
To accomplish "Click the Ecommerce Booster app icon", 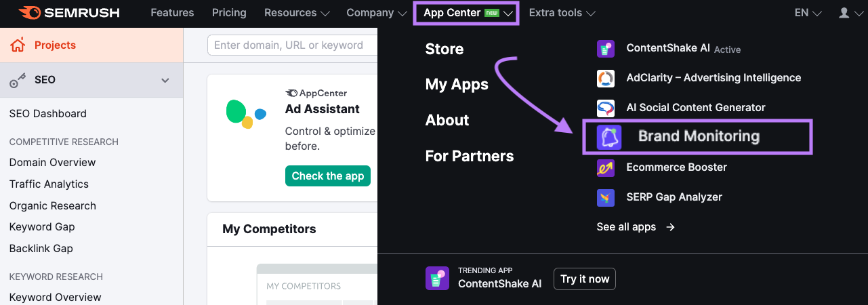I will [x=605, y=167].
